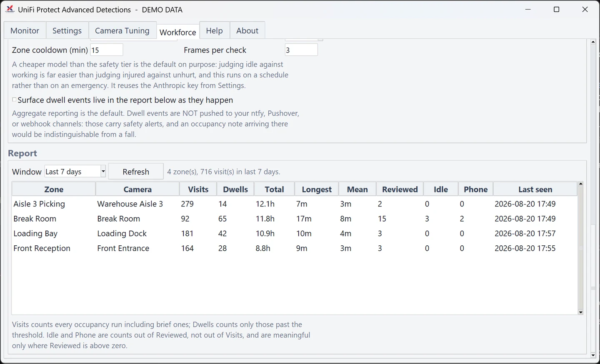
Task: Click the report table scroll down arrow
Action: coord(580,312)
